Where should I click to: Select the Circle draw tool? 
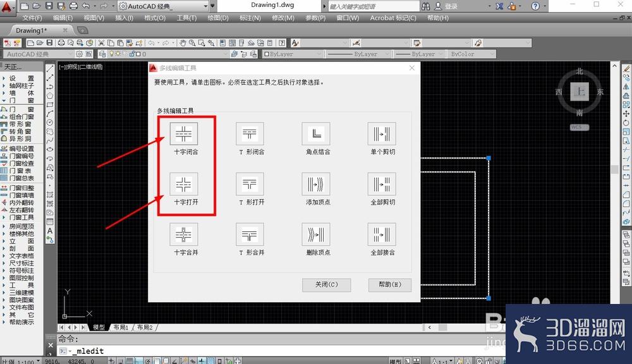click(x=50, y=123)
